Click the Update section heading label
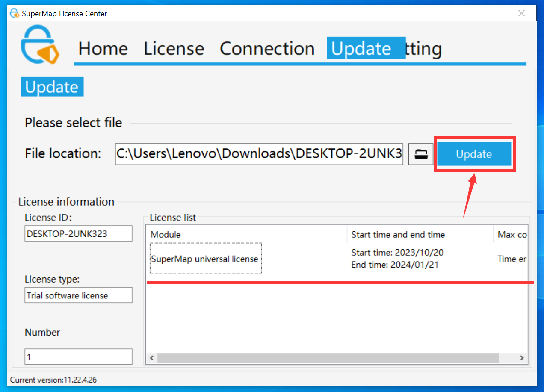Screen dimensions: 544x392 52,87
